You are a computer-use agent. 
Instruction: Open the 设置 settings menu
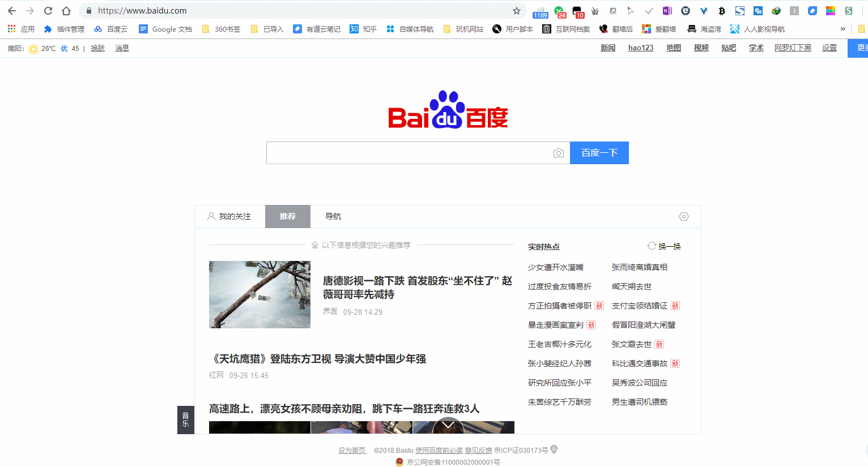829,48
